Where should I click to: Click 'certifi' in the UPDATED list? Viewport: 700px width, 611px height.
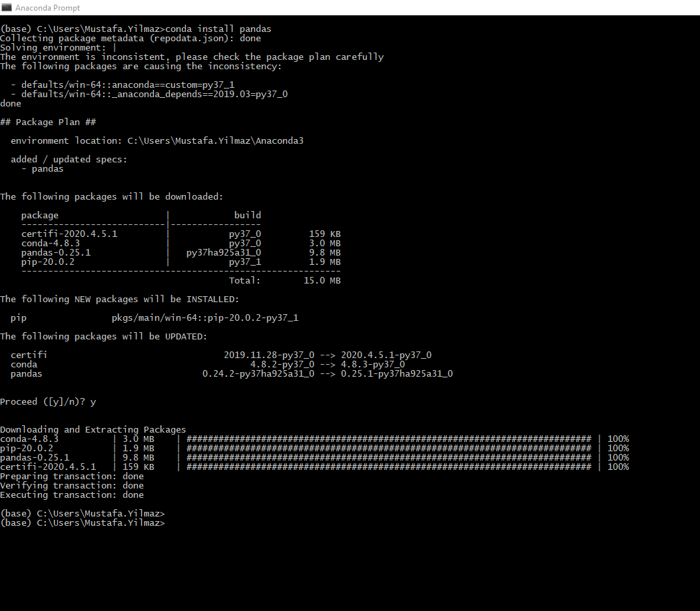pyautogui.click(x=29, y=355)
